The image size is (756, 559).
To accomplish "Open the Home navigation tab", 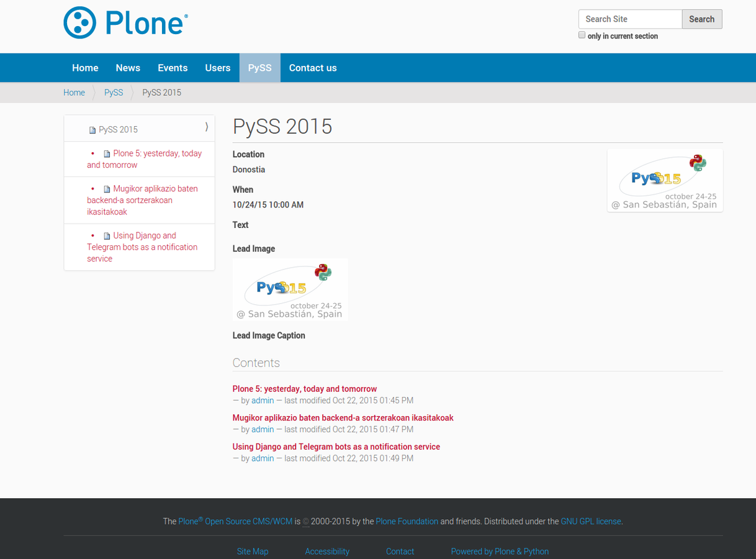I will point(85,68).
